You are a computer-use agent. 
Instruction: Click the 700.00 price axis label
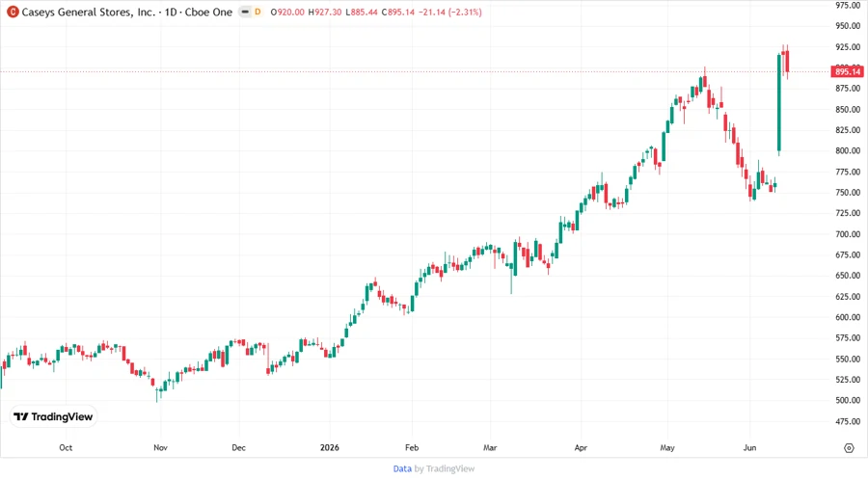(848, 234)
